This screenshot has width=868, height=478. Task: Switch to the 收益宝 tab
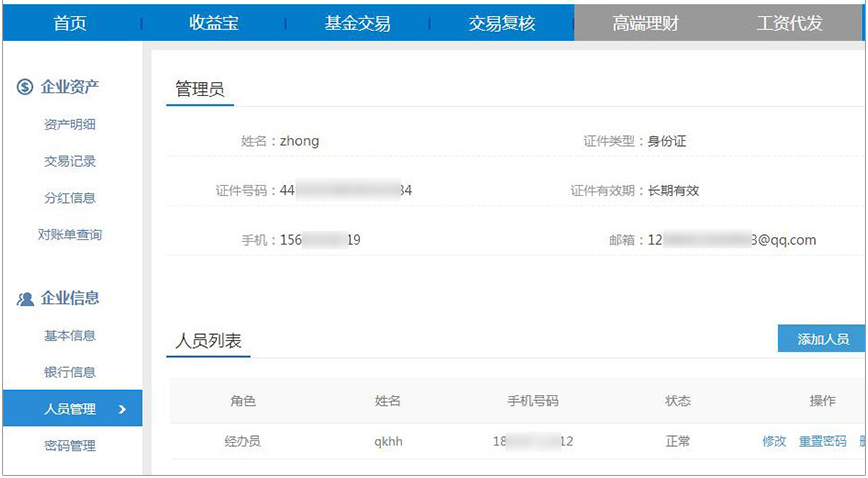coord(213,23)
